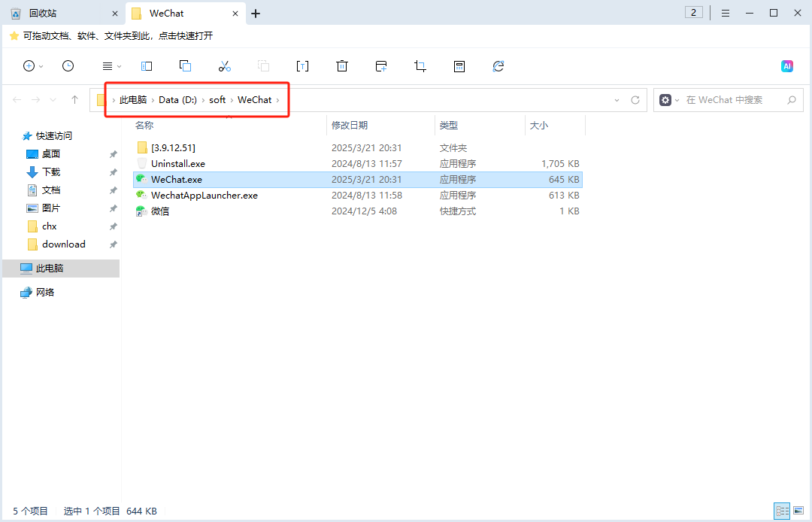Open the AI assistant icon
The width and height of the screenshot is (812, 522).
pyautogui.click(x=787, y=65)
